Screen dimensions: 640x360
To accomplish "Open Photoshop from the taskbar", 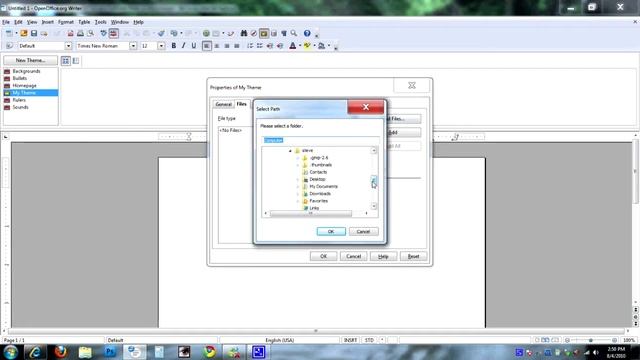I will coord(110,352).
